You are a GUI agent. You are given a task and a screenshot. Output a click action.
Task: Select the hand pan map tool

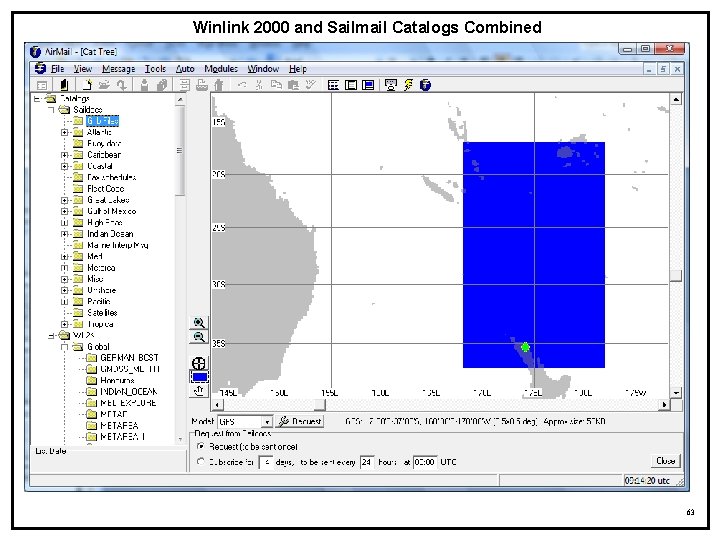pos(199,391)
